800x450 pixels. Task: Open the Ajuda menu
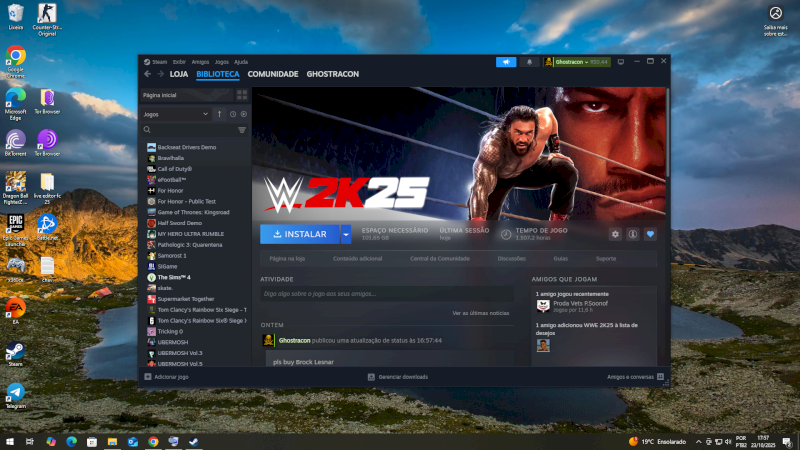(241, 62)
